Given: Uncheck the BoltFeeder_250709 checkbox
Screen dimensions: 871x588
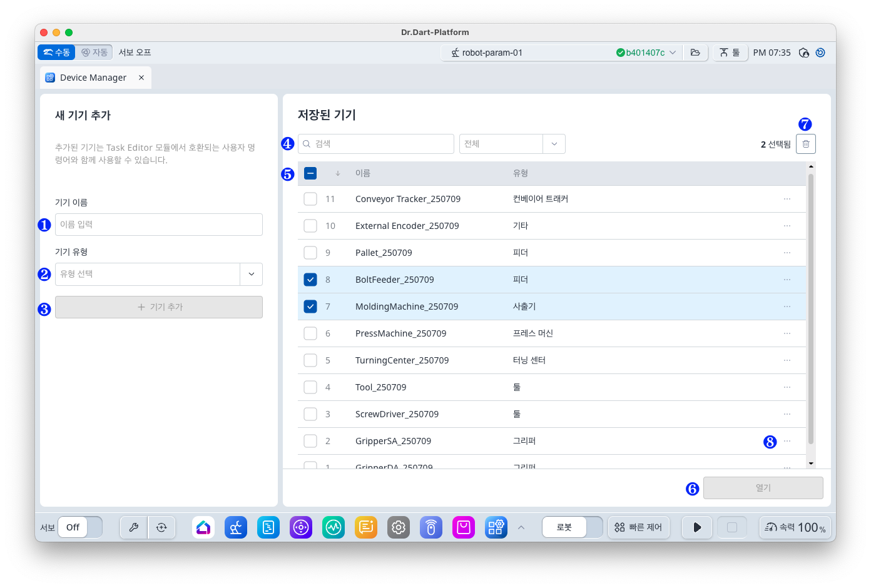Looking at the screenshot, I should pos(310,280).
